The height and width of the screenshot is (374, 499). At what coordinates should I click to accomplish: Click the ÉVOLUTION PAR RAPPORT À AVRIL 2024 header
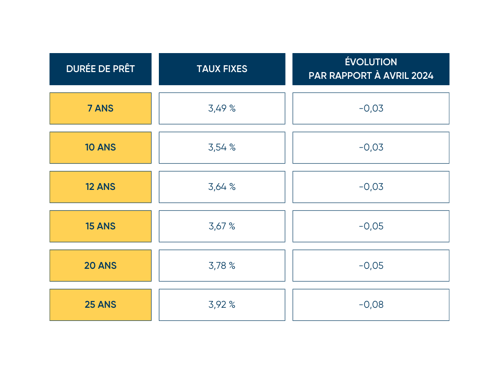(x=371, y=69)
